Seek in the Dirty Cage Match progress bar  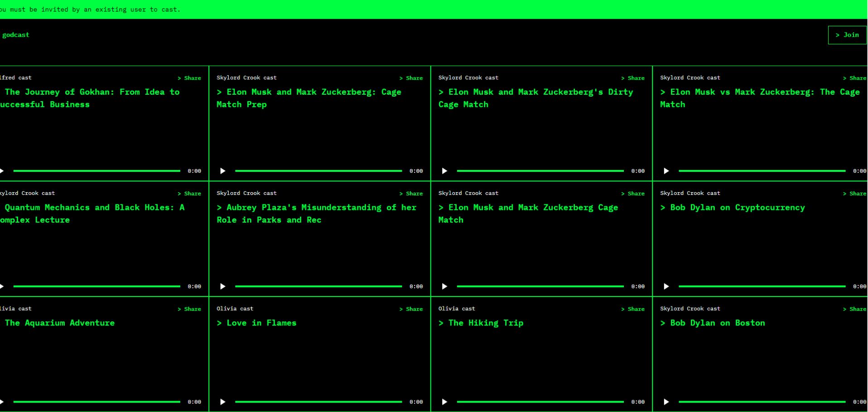coord(540,171)
